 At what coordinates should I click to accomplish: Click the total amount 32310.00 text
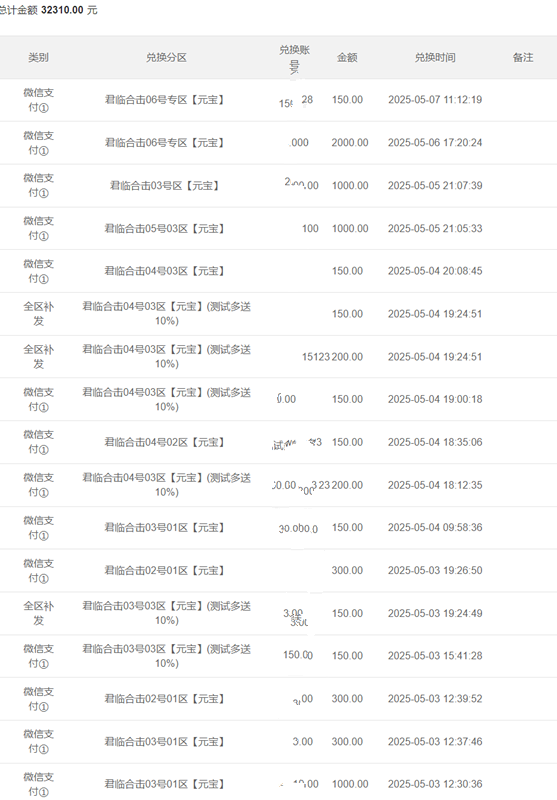62,10
